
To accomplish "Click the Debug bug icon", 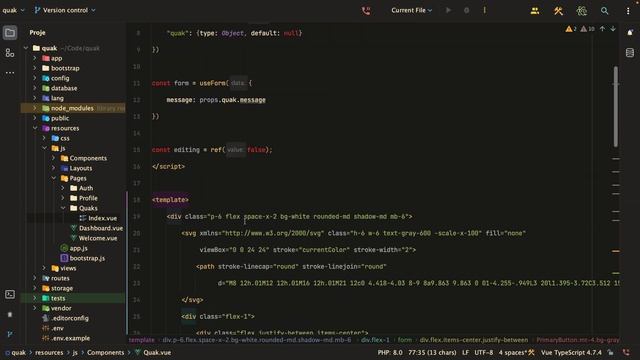I will coord(467,10).
